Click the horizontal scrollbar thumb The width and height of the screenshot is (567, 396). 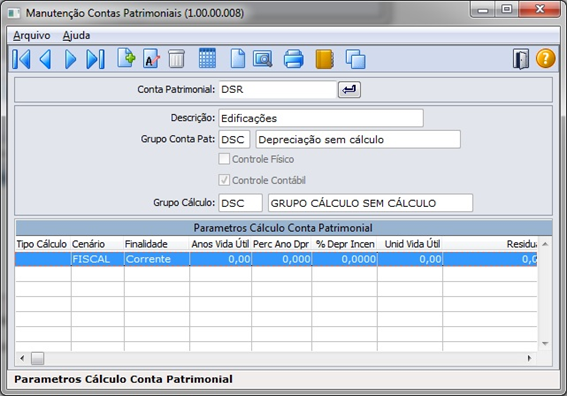coord(37,358)
